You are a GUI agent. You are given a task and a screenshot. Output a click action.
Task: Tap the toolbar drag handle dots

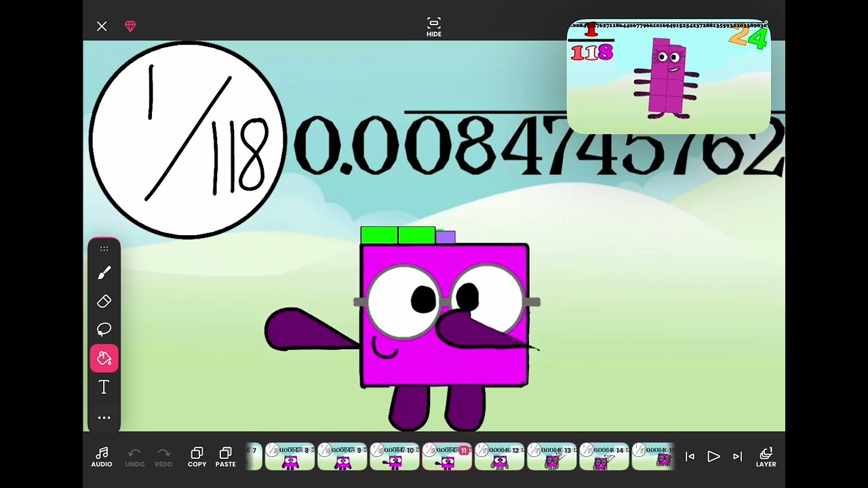point(104,249)
